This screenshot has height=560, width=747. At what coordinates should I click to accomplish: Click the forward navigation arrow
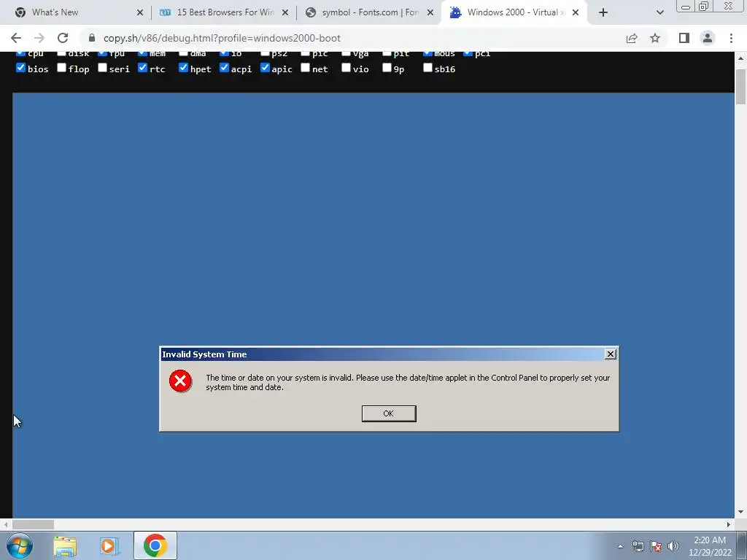click(39, 38)
